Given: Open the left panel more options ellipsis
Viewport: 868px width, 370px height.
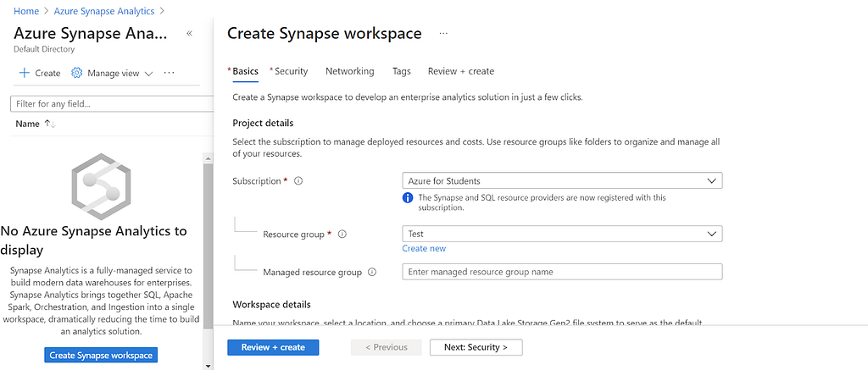Looking at the screenshot, I should [x=170, y=73].
